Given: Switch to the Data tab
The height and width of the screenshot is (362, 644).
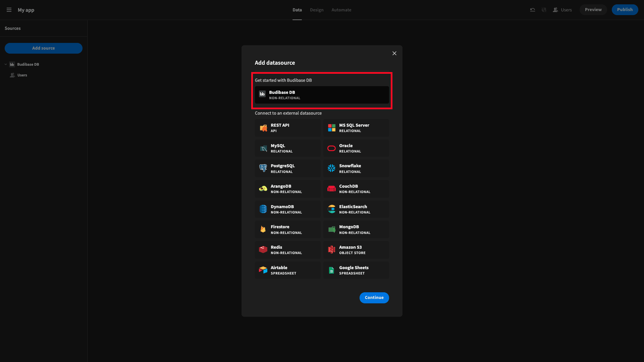Looking at the screenshot, I should [297, 10].
